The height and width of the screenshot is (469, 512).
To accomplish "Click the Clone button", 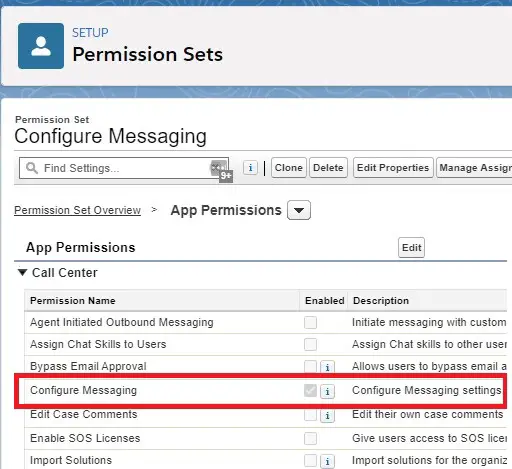I will [x=289, y=168].
